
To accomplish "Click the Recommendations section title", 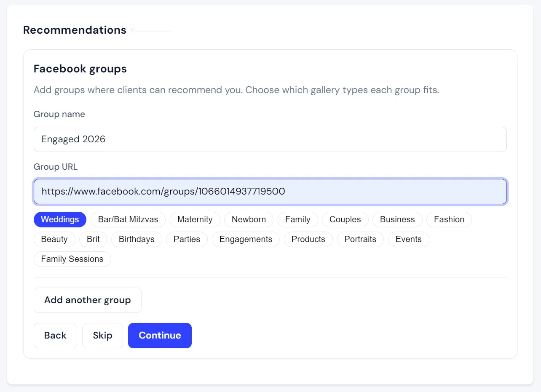I will coord(75,30).
